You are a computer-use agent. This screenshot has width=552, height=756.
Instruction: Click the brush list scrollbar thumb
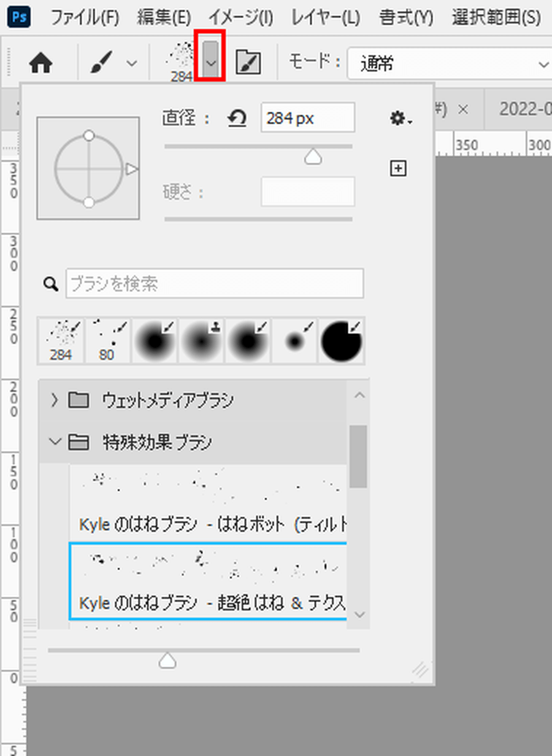click(358, 457)
